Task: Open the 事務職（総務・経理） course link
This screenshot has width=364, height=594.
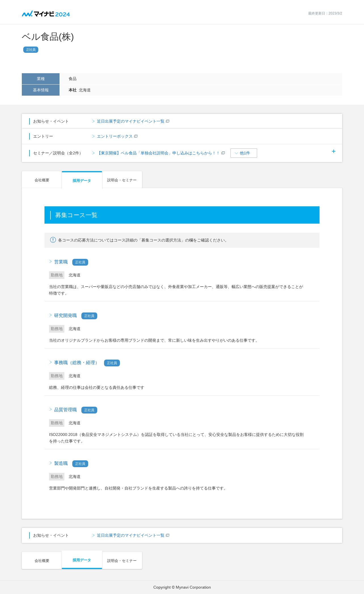Action: [x=77, y=362]
